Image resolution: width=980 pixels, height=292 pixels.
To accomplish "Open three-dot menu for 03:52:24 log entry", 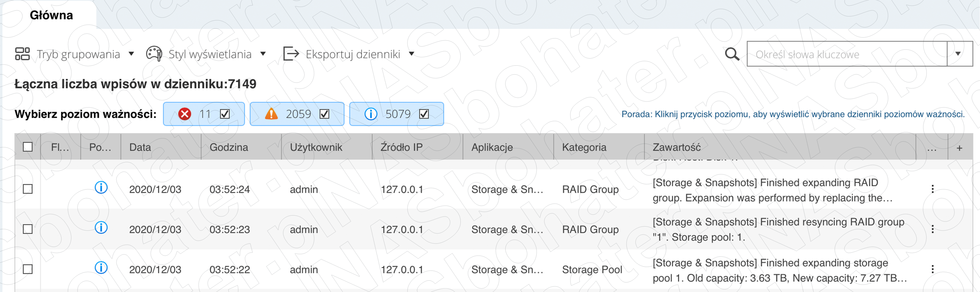I will pos(933,189).
